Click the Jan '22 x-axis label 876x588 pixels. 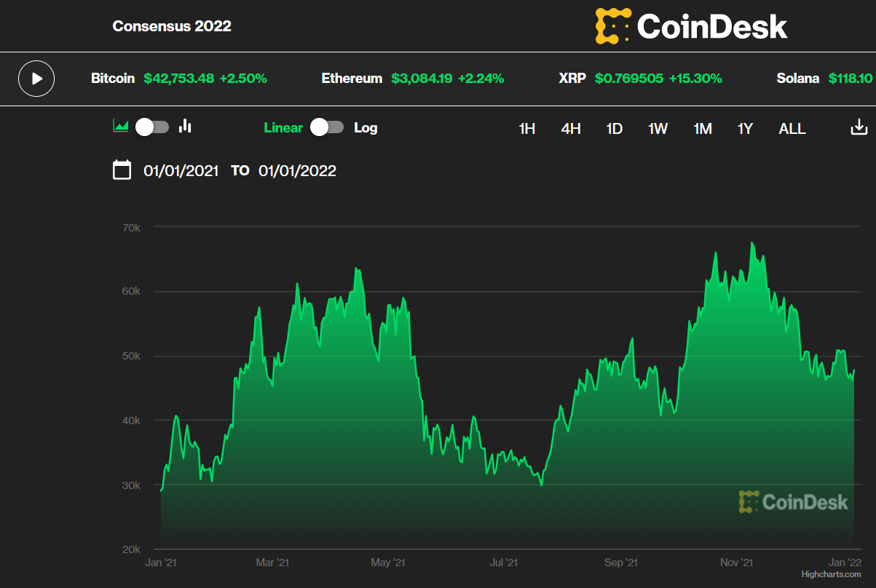845,563
